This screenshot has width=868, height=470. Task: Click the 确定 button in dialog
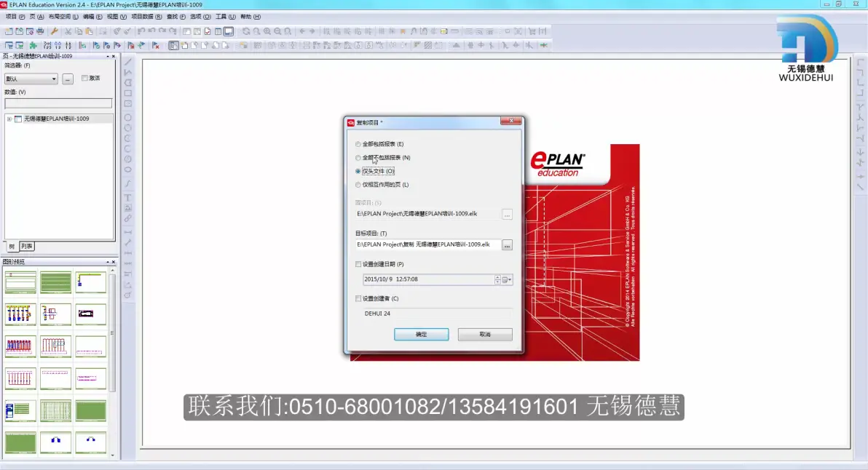point(422,335)
